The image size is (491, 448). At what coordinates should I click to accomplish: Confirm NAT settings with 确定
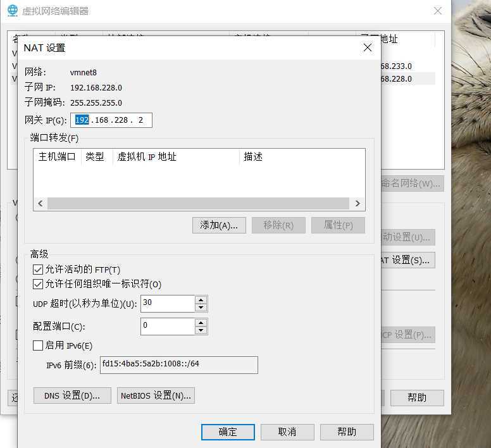click(228, 432)
